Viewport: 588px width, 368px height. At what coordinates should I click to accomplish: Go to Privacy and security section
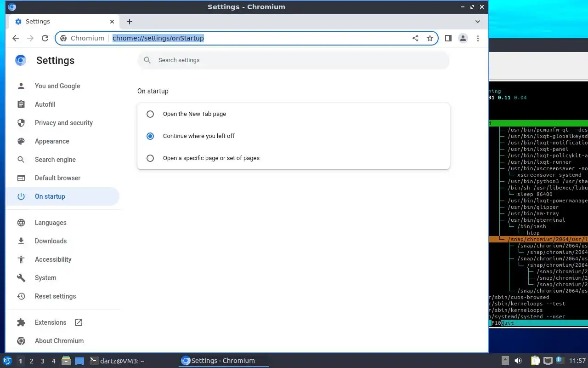(x=62, y=123)
